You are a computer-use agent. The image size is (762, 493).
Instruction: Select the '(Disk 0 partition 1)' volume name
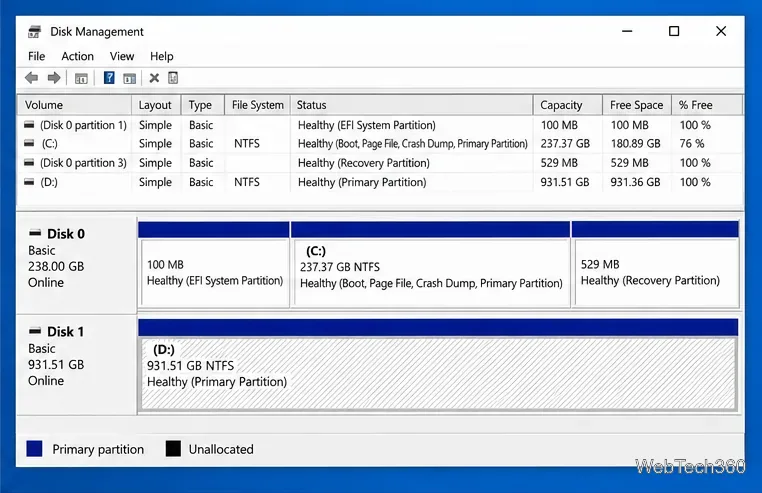pos(83,125)
